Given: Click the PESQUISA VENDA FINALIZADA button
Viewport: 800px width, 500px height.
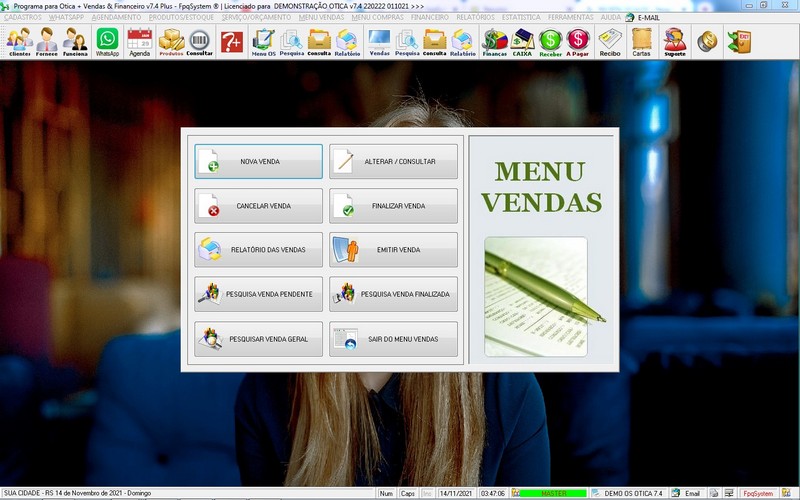Looking at the screenshot, I should pos(393,294).
